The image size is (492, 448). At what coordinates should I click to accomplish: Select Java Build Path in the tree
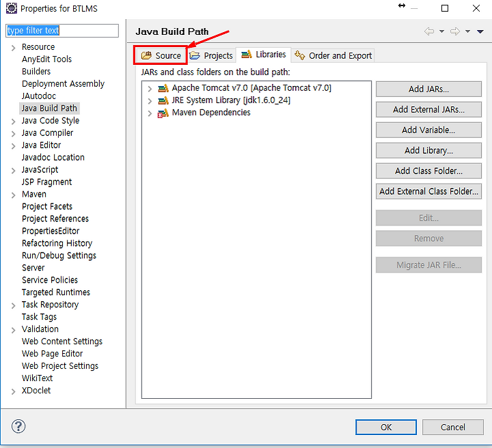(49, 108)
